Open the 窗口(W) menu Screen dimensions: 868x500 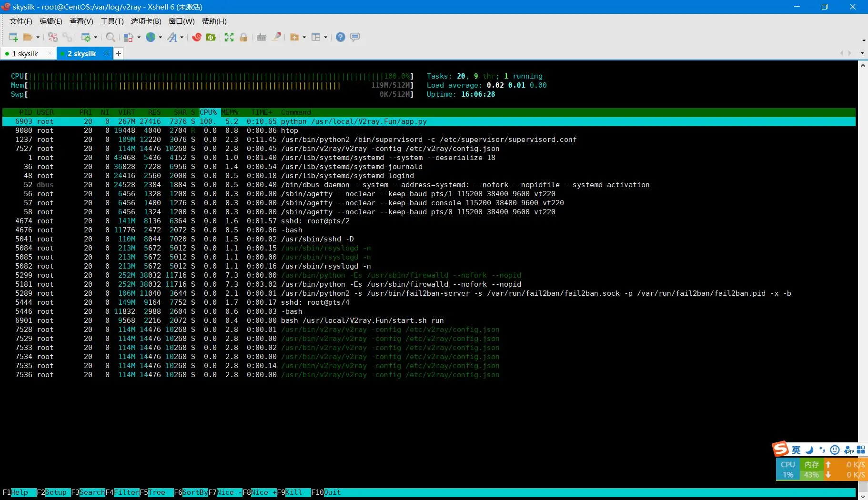coord(182,21)
